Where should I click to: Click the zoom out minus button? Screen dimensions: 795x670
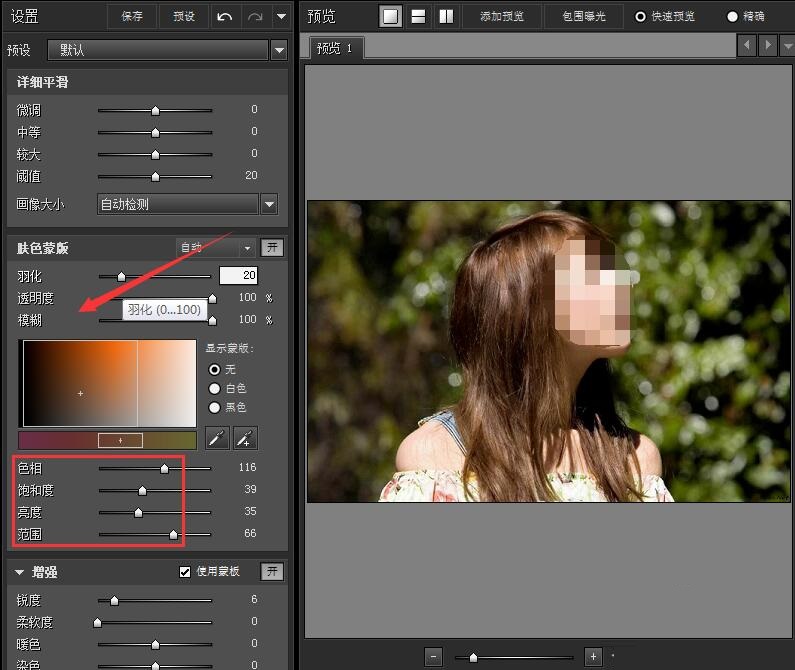click(433, 656)
